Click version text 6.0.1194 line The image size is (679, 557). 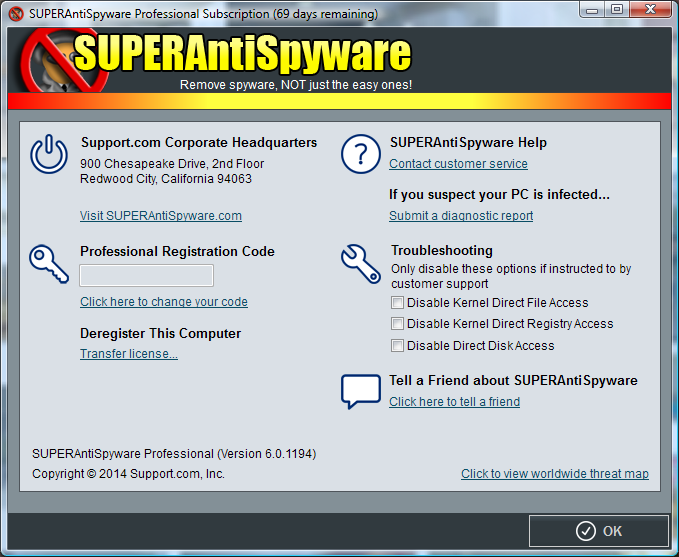pyautogui.click(x=174, y=454)
